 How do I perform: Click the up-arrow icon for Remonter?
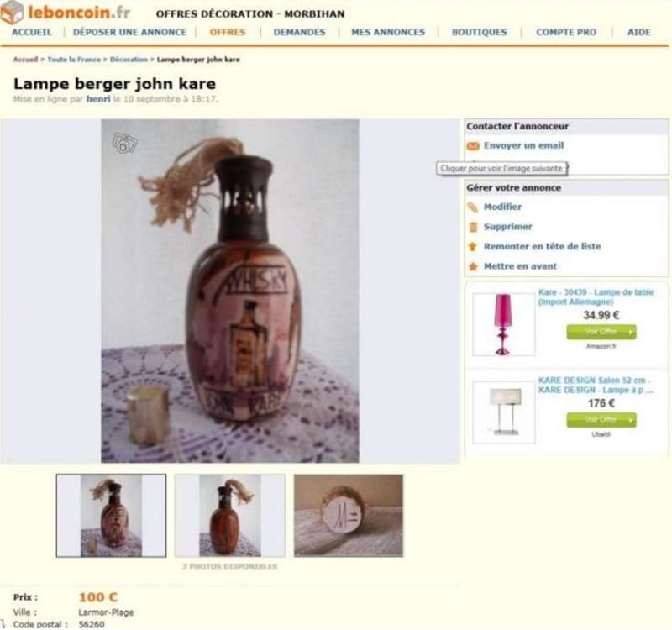(473, 246)
